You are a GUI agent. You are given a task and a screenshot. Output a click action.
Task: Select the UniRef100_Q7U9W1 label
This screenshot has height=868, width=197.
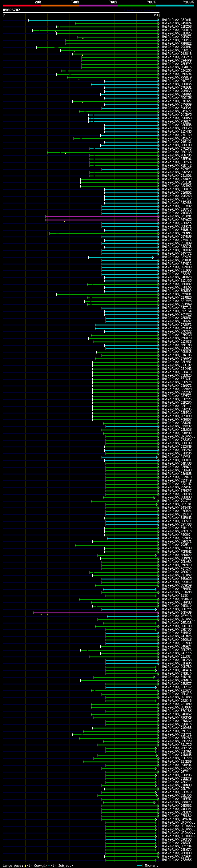click(x=176, y=88)
